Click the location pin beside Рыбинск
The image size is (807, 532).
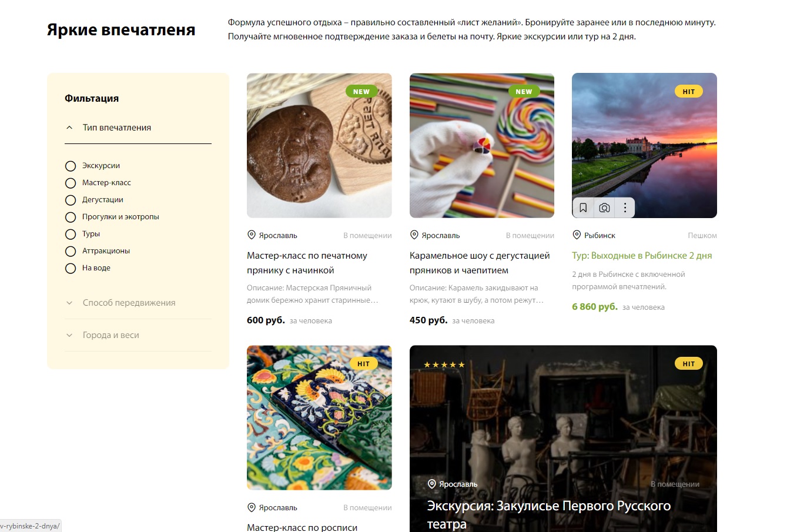(577, 235)
